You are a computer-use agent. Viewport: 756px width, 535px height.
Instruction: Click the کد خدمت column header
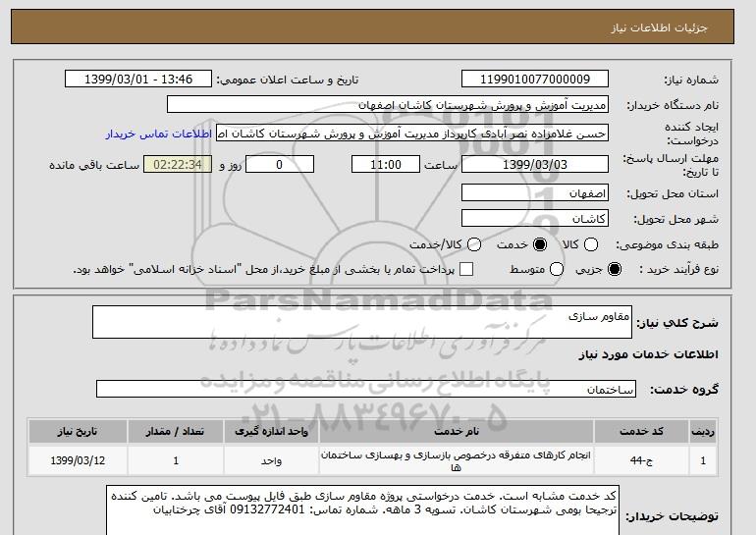coord(641,431)
